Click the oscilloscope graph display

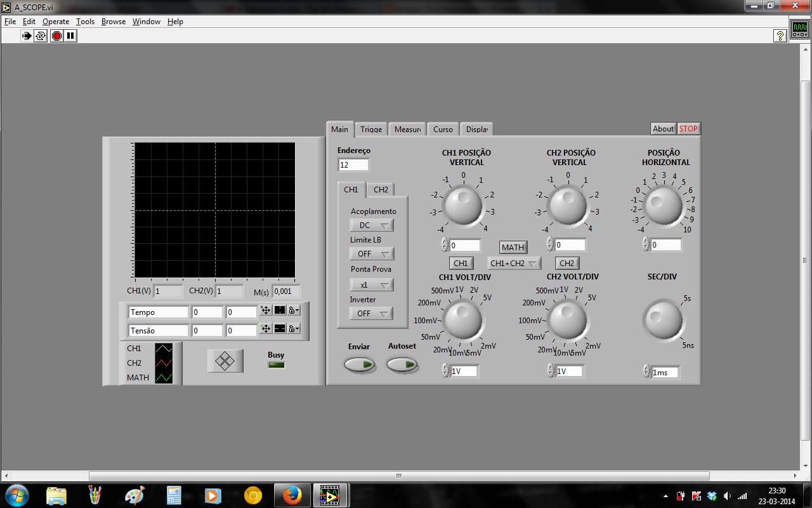215,210
